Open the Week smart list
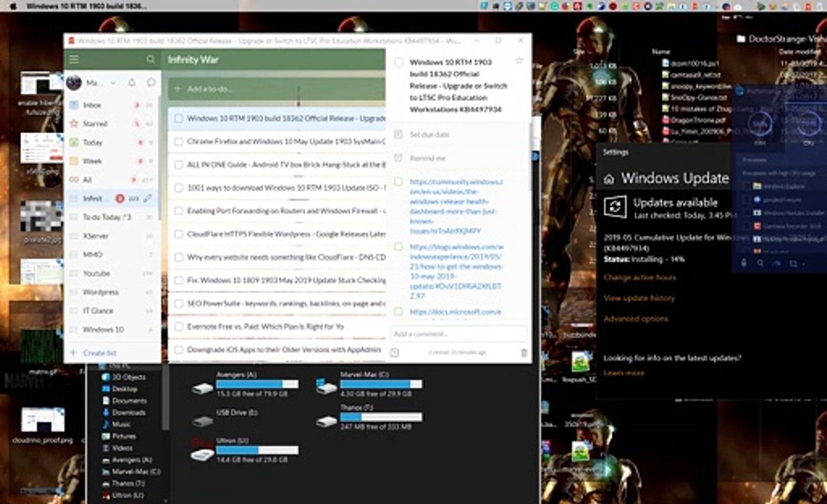 point(112,161)
